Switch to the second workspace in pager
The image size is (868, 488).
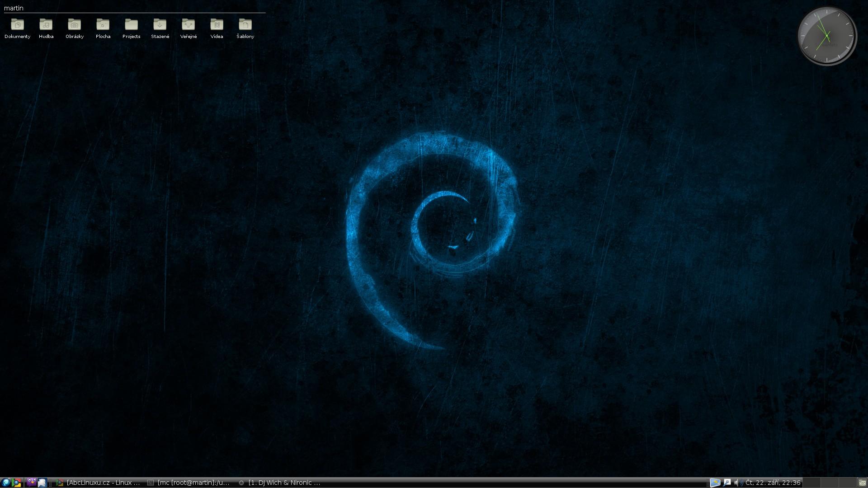pos(830,483)
